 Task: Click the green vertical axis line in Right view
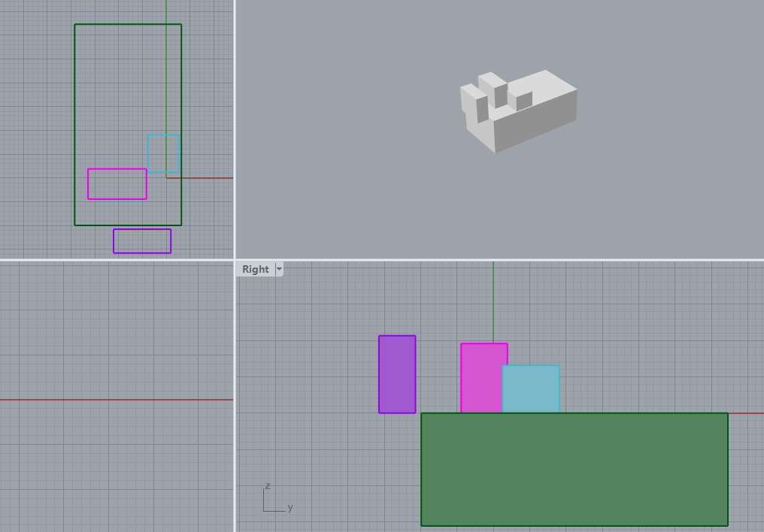pyautogui.click(x=493, y=301)
